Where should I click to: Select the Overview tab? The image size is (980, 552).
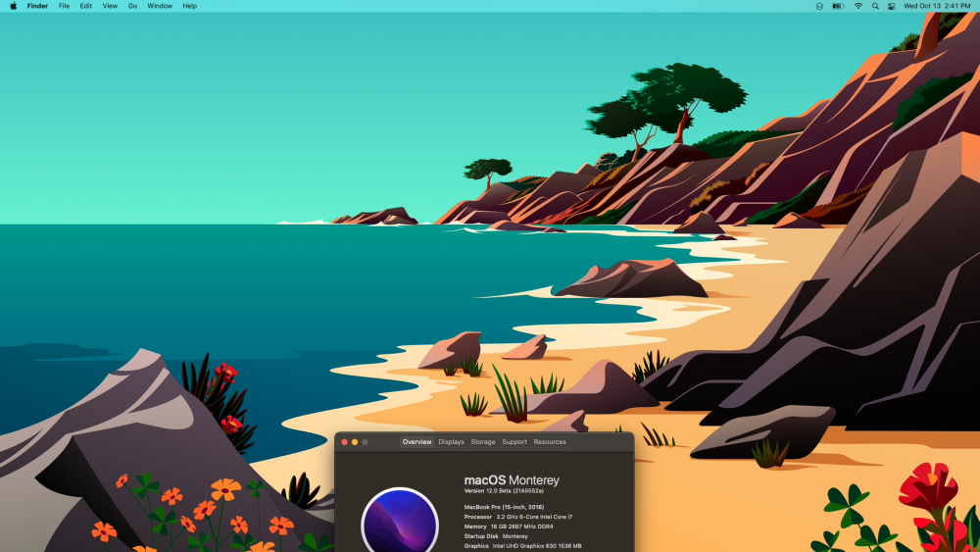416,442
